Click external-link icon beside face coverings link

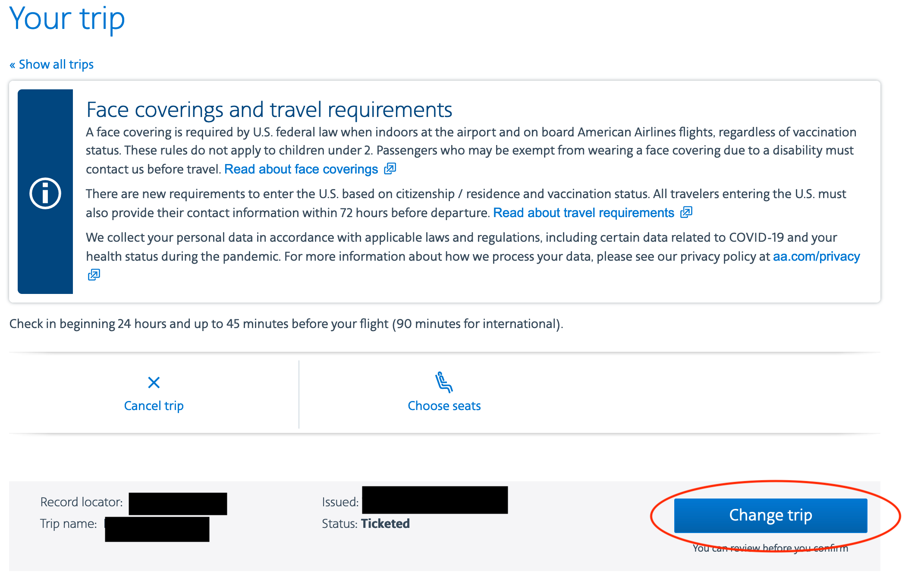(x=390, y=169)
